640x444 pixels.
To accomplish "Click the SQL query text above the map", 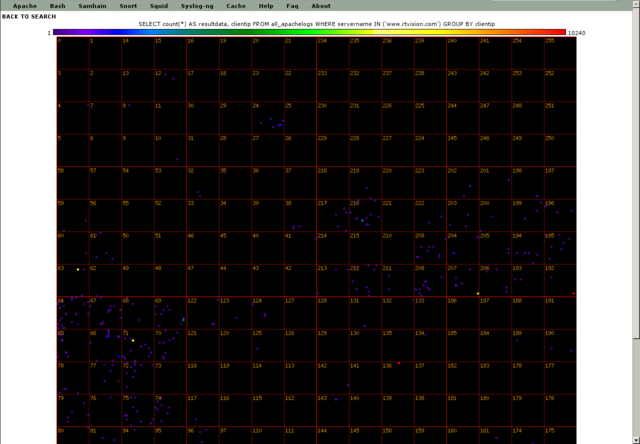I will pyautogui.click(x=316, y=24).
